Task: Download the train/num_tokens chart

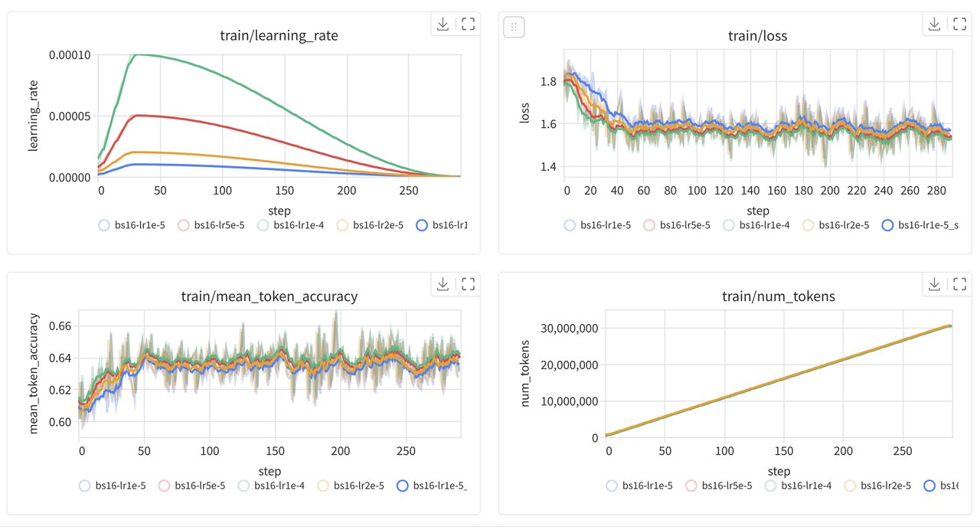Action: pyautogui.click(x=935, y=284)
